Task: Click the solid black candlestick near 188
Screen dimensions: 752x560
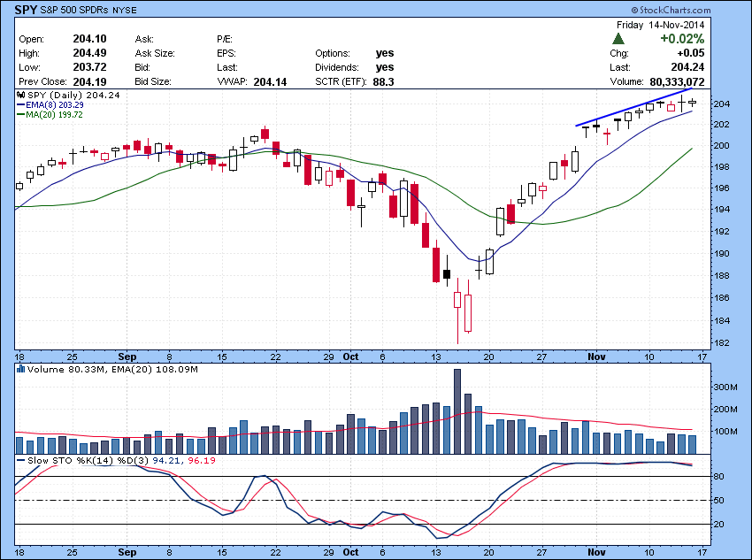Action: [x=447, y=274]
